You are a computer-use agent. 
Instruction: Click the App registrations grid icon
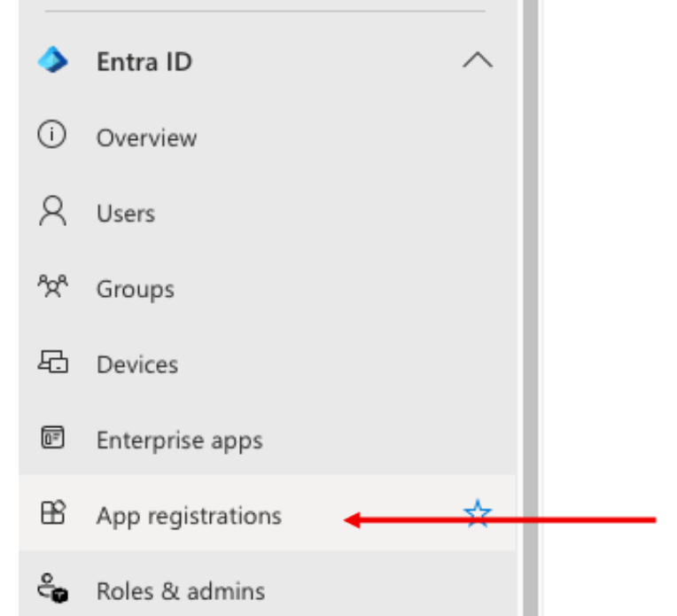point(52,513)
